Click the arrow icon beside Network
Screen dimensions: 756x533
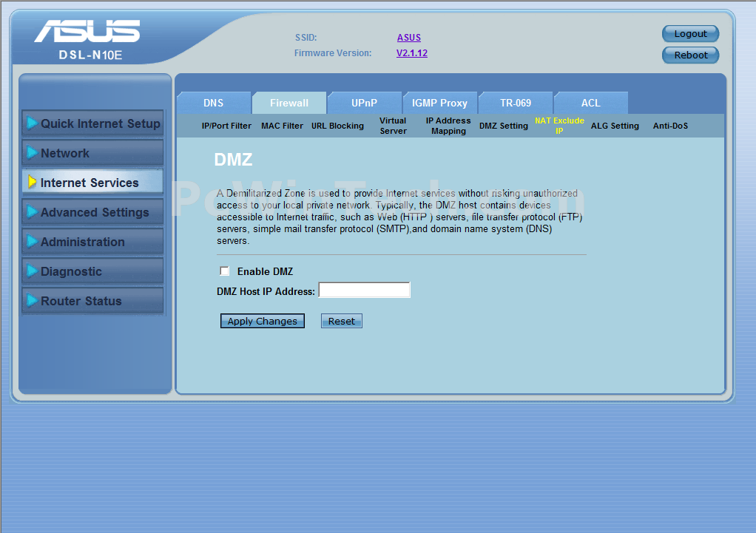pyautogui.click(x=32, y=153)
